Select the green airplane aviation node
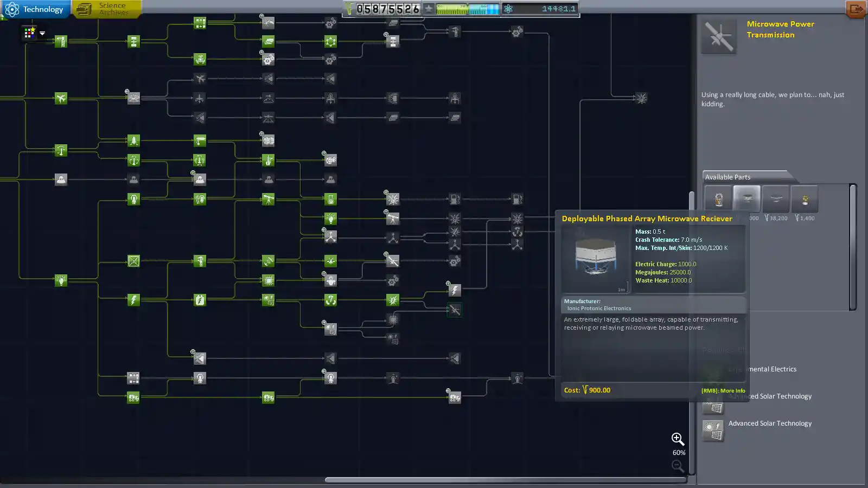This screenshot has width=868, height=488. (x=61, y=98)
